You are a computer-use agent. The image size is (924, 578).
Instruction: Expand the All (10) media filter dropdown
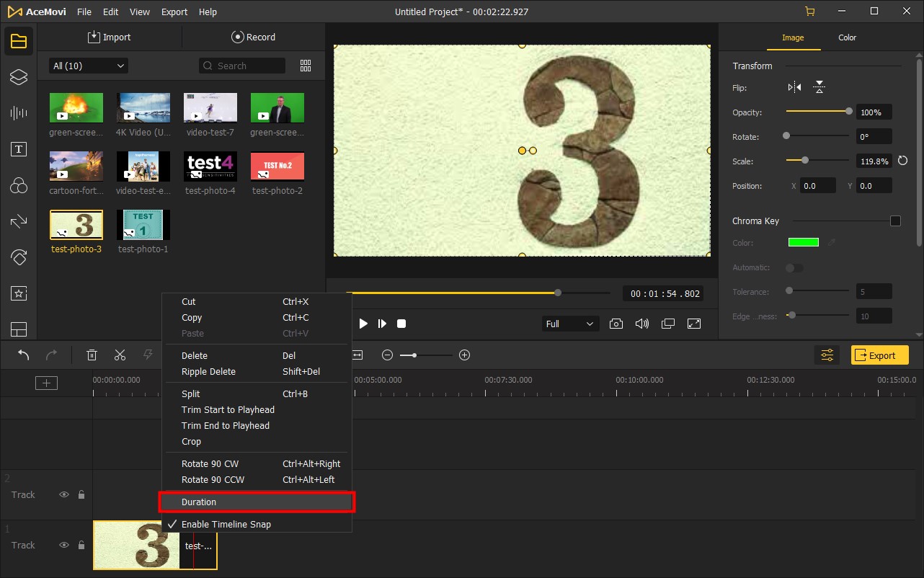[x=88, y=66]
